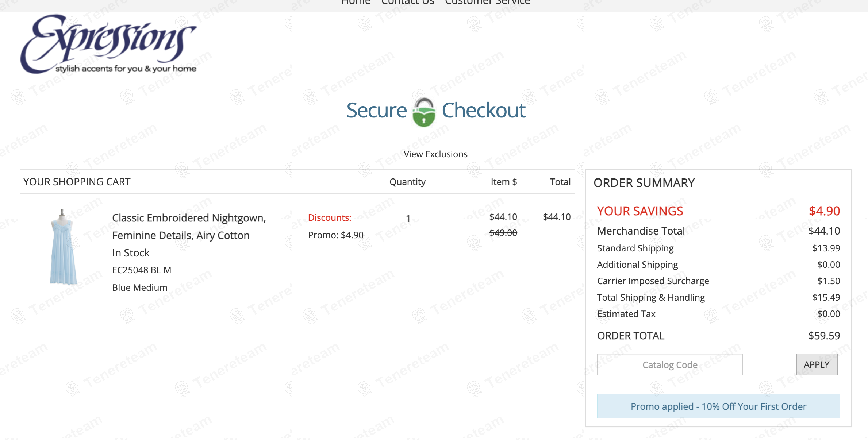Focus the Catalog Code input field
Viewport: 868px width, 440px height.
pyautogui.click(x=670, y=364)
